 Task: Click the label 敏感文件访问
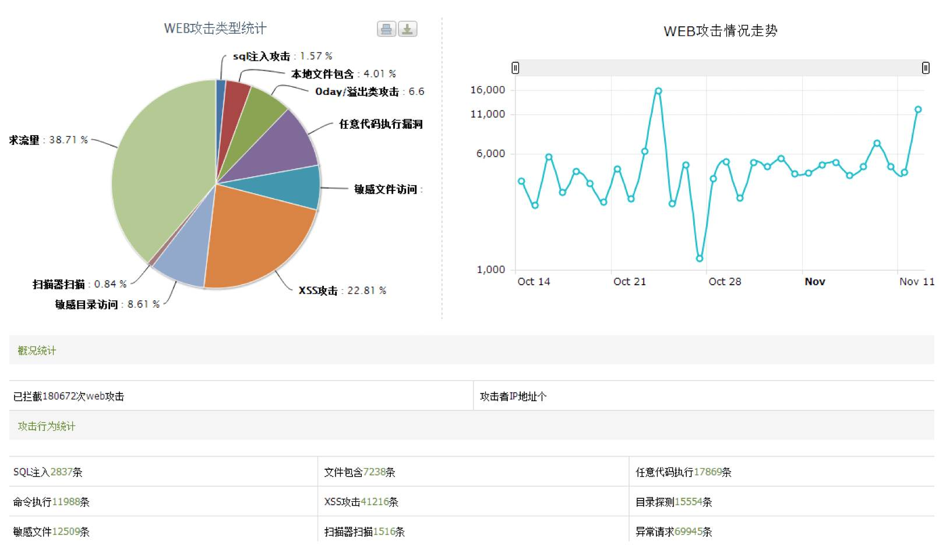click(x=386, y=189)
